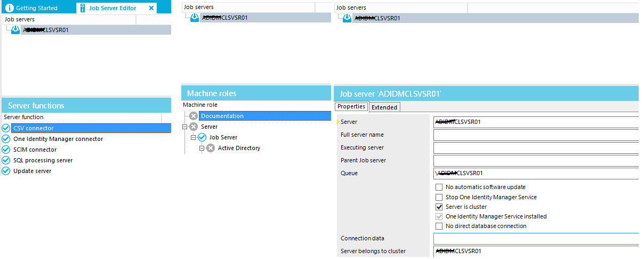Select the Job Server machine role

(223, 137)
